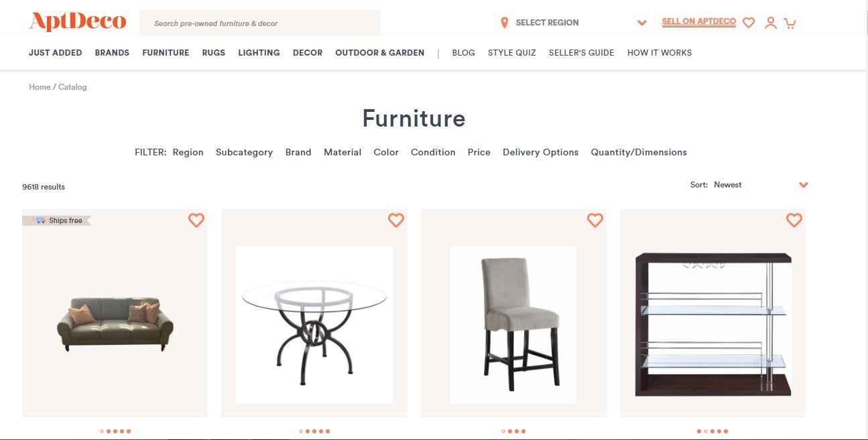Viewport: 868px width, 440px height.
Task: Favorite the gray counter chair with heart
Action: click(595, 220)
